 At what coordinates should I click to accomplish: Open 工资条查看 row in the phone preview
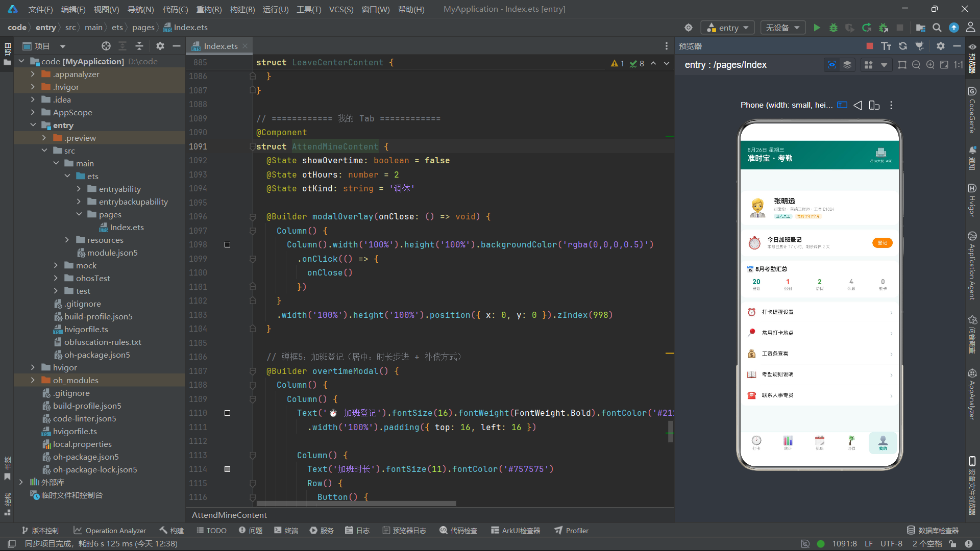(820, 354)
